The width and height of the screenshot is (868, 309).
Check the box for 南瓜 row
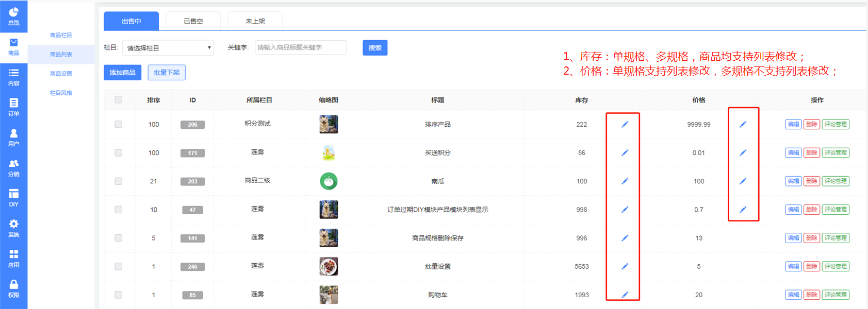[x=119, y=181]
